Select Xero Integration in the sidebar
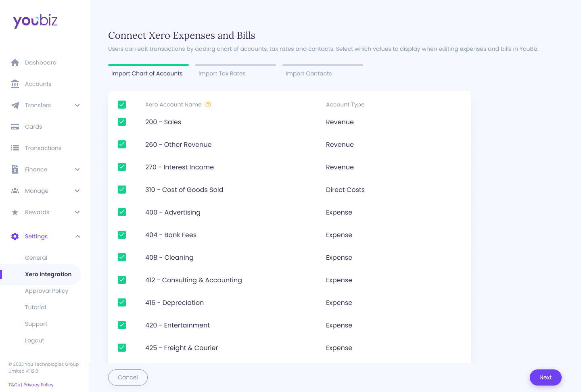The height and width of the screenshot is (392, 581). 48,274
